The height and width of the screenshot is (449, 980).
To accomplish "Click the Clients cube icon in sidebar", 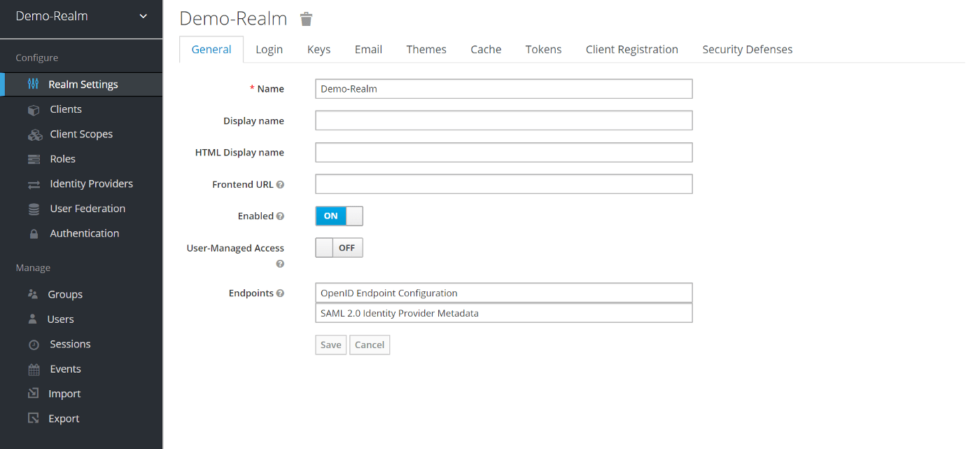I will (34, 110).
